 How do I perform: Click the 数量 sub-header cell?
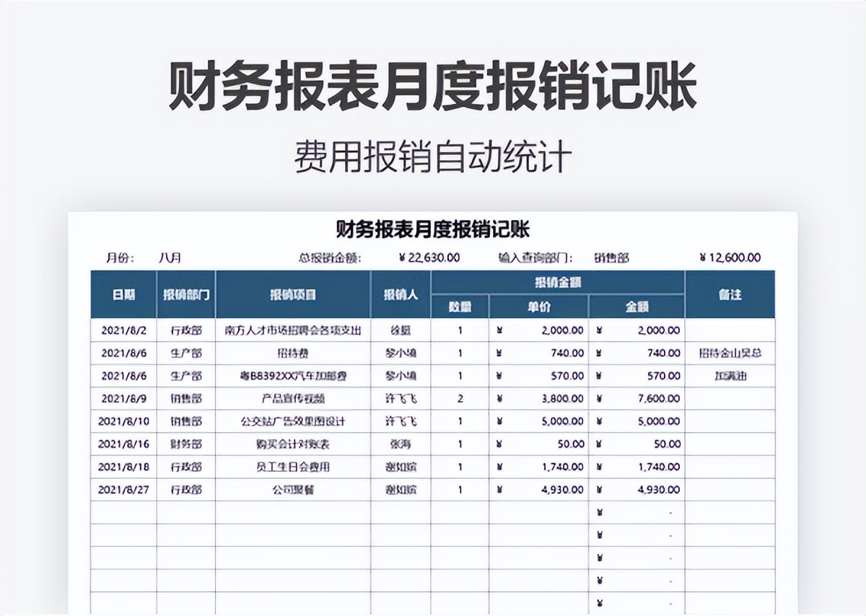coord(462,305)
